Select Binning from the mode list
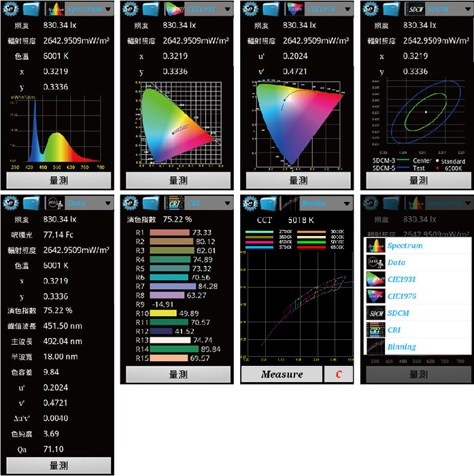 click(x=418, y=346)
